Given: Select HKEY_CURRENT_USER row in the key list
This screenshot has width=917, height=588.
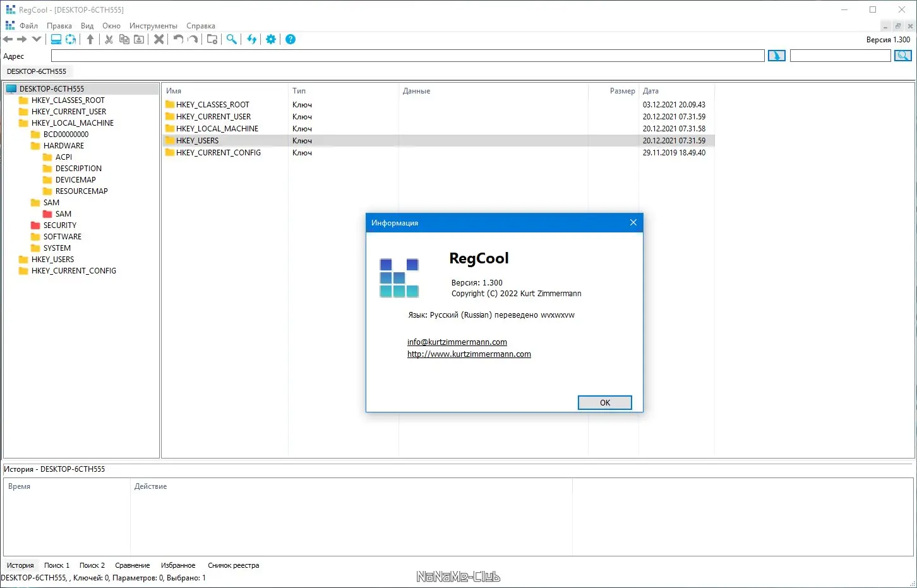Looking at the screenshot, I should click(x=438, y=117).
